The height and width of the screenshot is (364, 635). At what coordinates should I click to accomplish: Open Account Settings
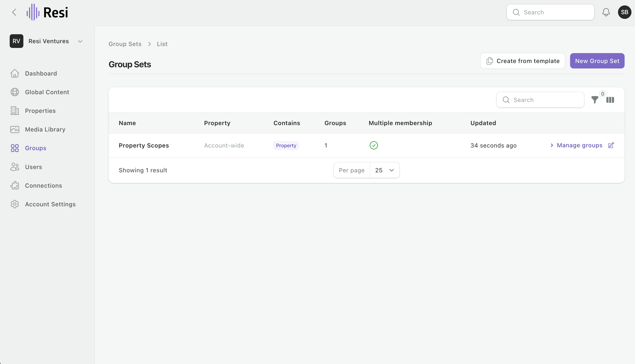click(x=50, y=204)
